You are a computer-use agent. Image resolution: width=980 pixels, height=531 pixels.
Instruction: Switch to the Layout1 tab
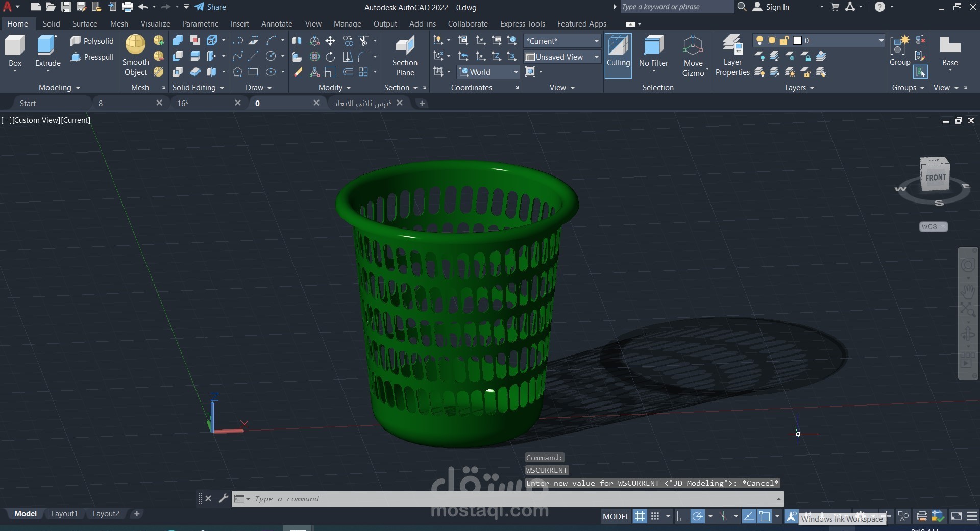click(x=64, y=514)
